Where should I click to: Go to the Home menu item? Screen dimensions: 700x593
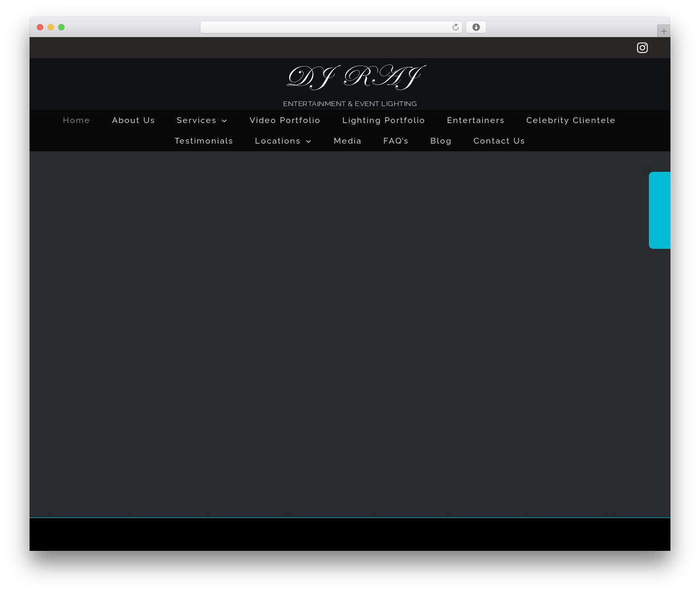click(77, 120)
